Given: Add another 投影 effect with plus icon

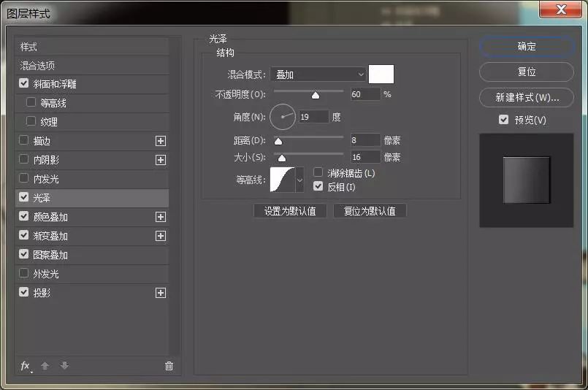Looking at the screenshot, I should point(161,293).
